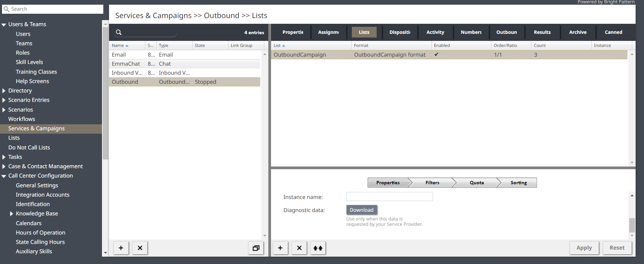
Task: Expand the Scenarios section
Action: [4, 110]
